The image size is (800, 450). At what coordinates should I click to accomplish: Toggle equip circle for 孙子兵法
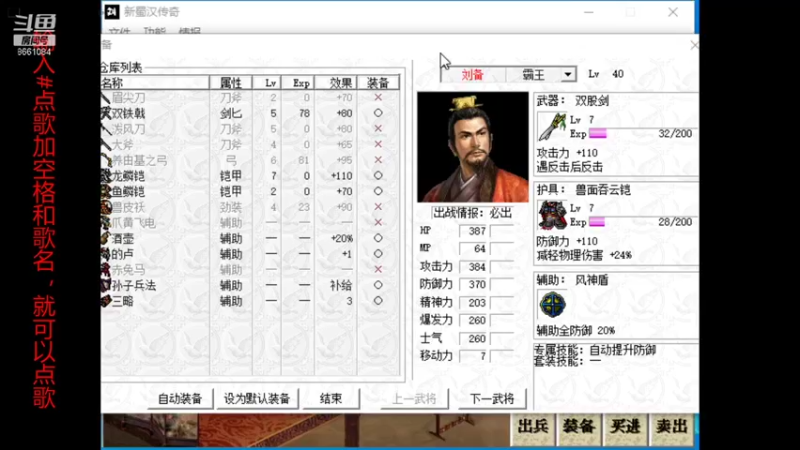point(378,285)
